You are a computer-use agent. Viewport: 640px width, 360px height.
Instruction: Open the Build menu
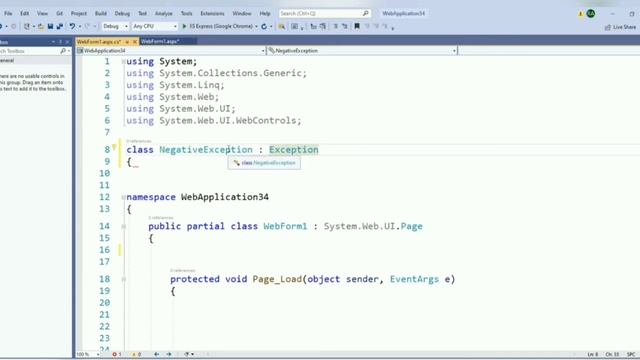point(101,13)
